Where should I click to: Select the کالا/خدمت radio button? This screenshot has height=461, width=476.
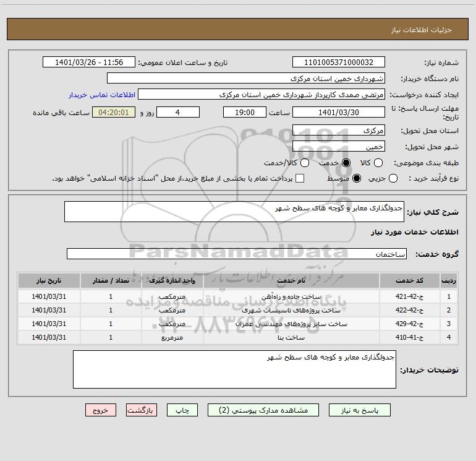click(305, 163)
